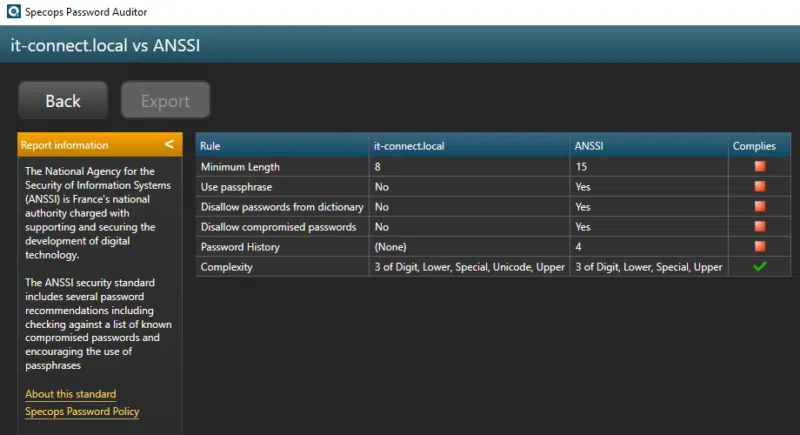Select the Complexity rule cell

point(283,267)
